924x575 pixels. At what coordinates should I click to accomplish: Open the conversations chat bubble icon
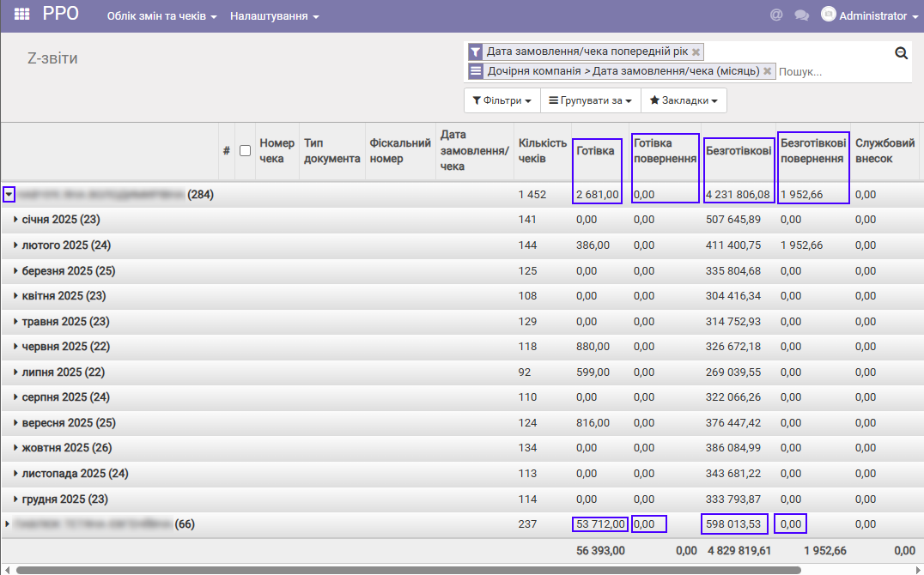[x=802, y=15]
